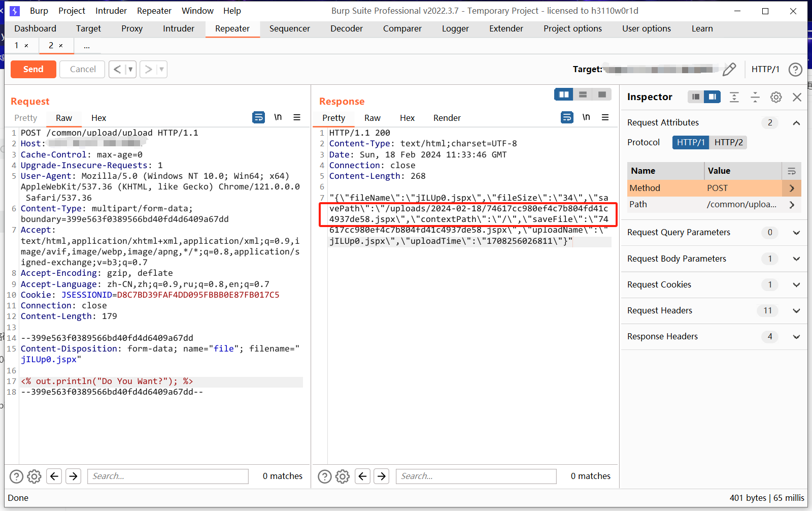The image size is (812, 511).
Task: Dock Inspector to the left layout icon
Action: point(696,97)
